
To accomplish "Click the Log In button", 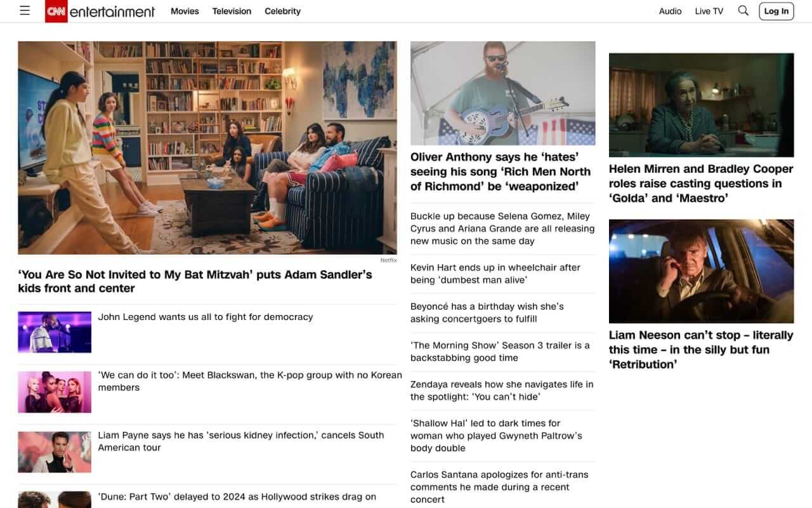I will 776,11.
